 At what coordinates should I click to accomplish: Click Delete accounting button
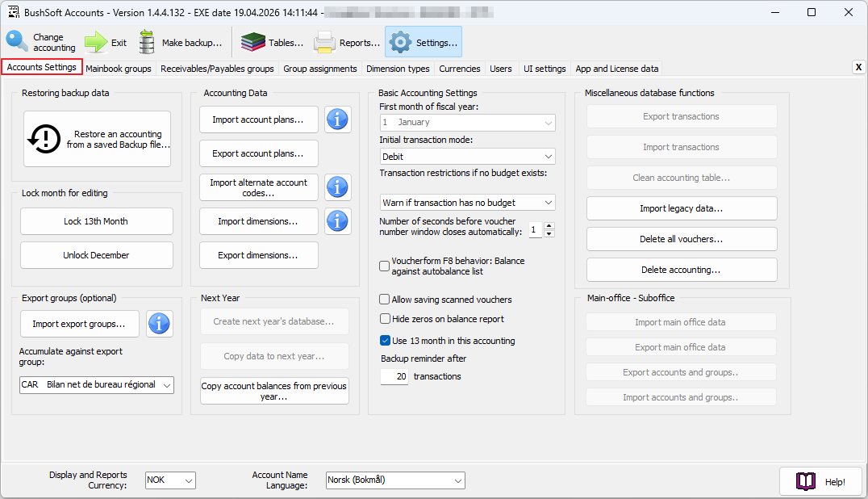tap(682, 270)
